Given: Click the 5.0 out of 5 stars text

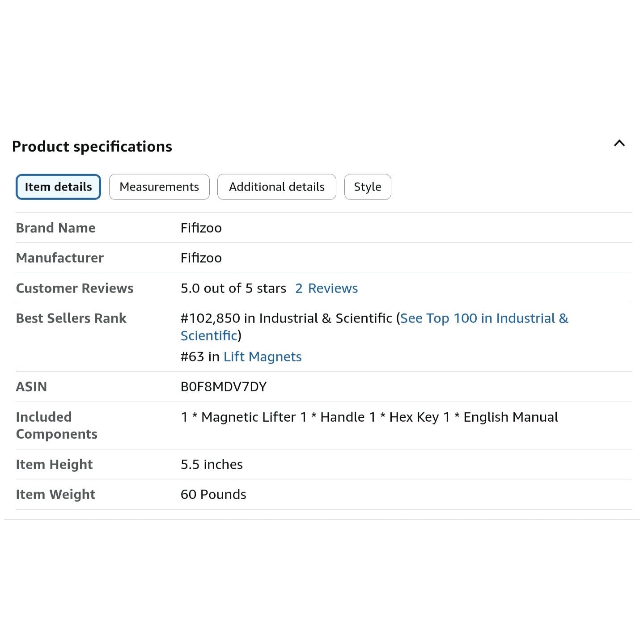Looking at the screenshot, I should click(233, 288).
